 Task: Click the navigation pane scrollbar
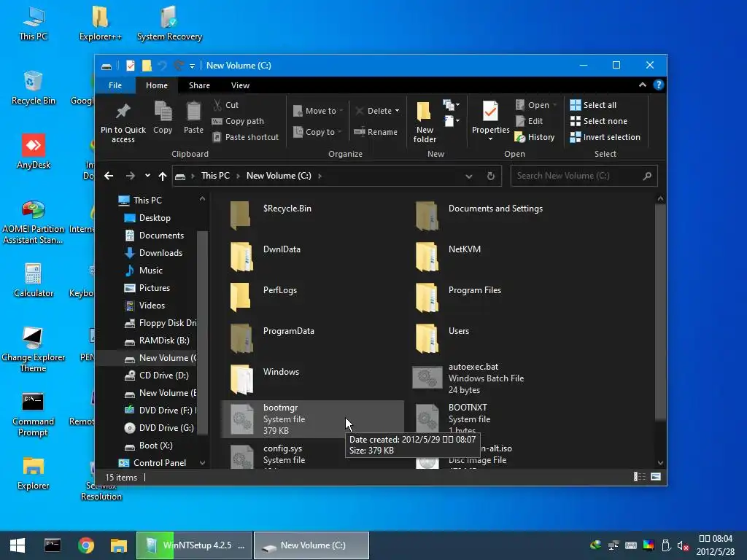click(x=203, y=332)
